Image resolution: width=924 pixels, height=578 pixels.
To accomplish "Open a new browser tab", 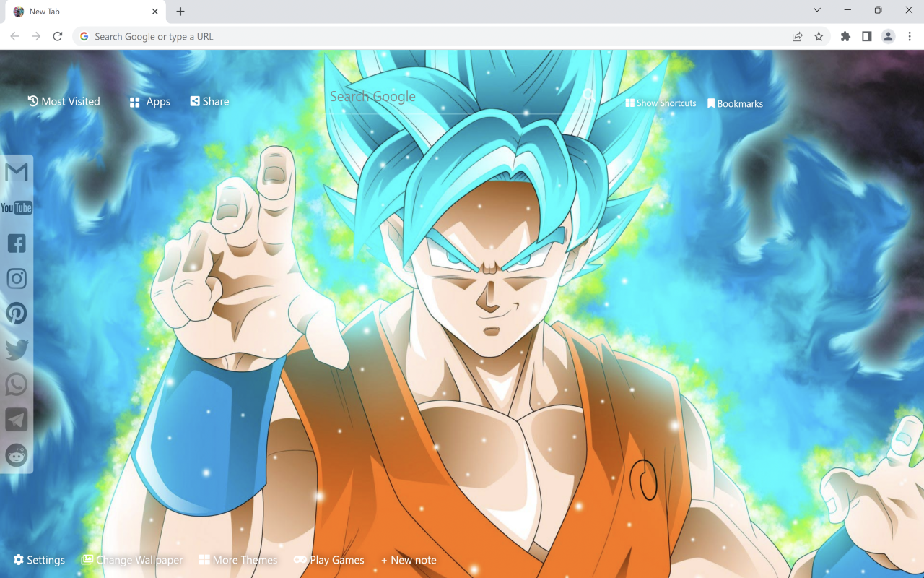I will [x=180, y=12].
